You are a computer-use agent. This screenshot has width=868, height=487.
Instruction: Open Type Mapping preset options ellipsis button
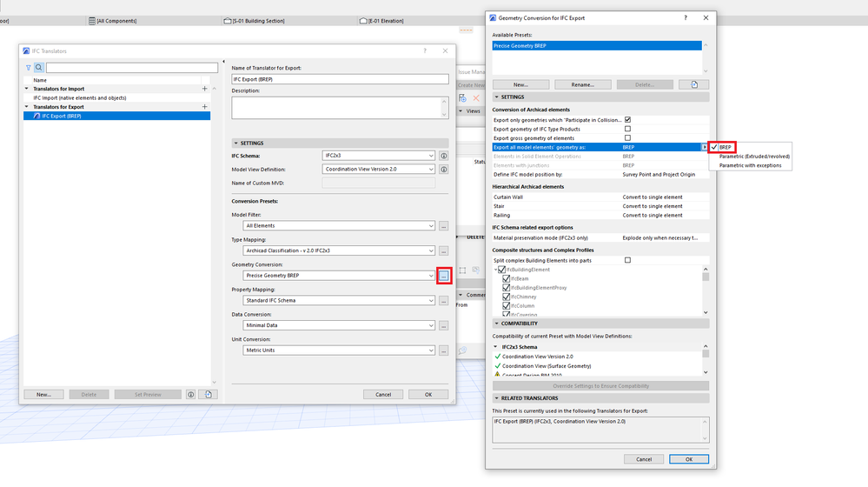pos(444,251)
